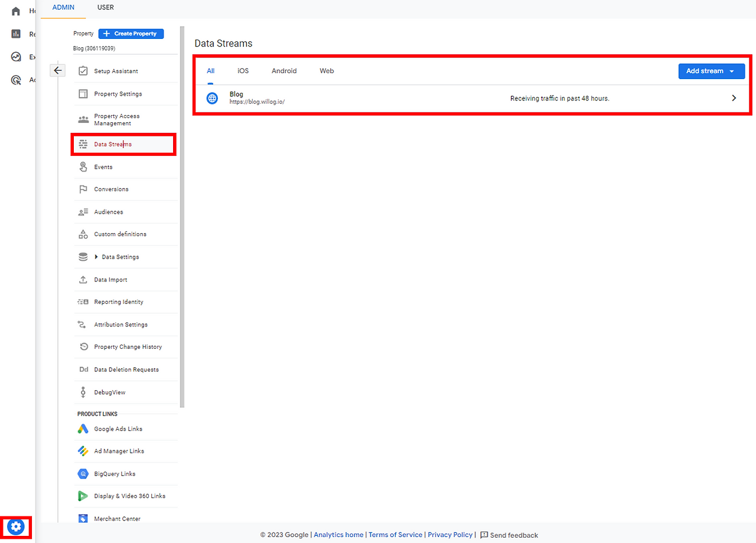Image resolution: width=756 pixels, height=543 pixels.
Task: Expand the Data Settings submenu triangle
Action: (x=96, y=257)
